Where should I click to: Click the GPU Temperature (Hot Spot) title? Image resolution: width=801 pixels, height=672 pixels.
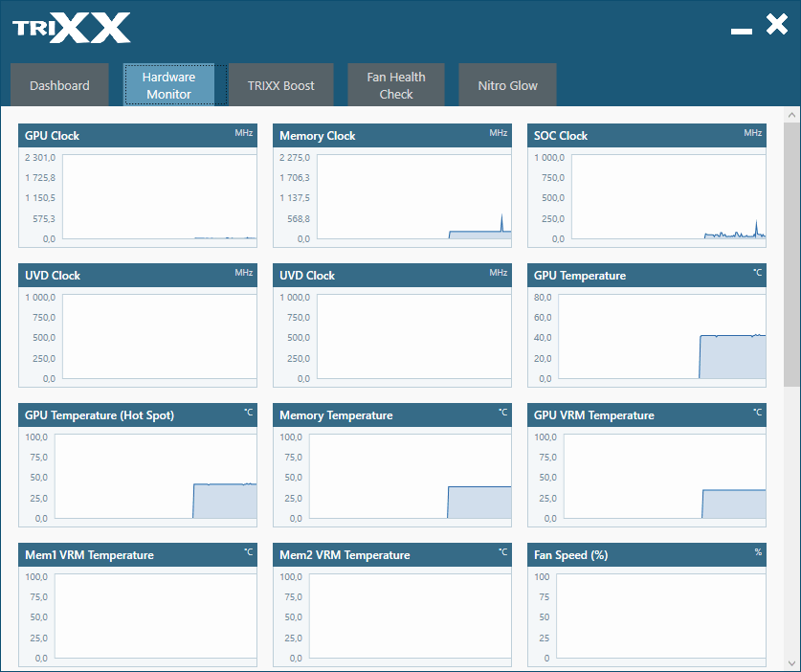pos(100,415)
